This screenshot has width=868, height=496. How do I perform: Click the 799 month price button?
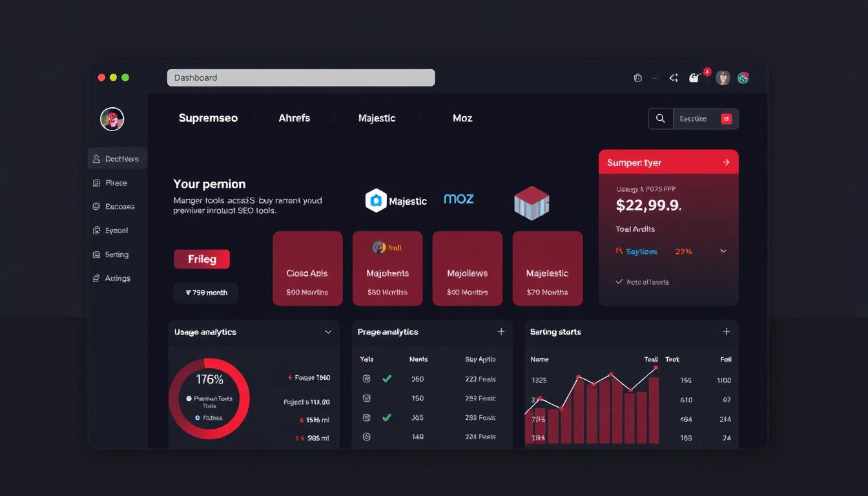point(206,293)
